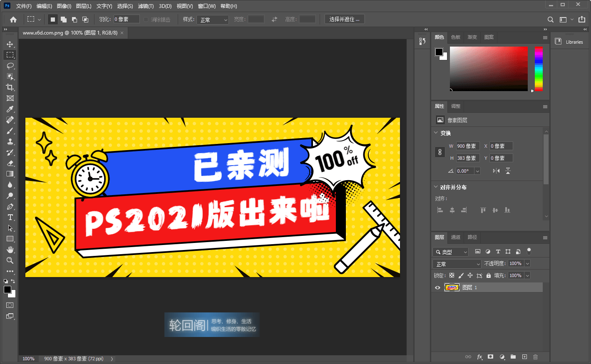Select the Brush tool
This screenshot has width=591, height=364.
10,131
